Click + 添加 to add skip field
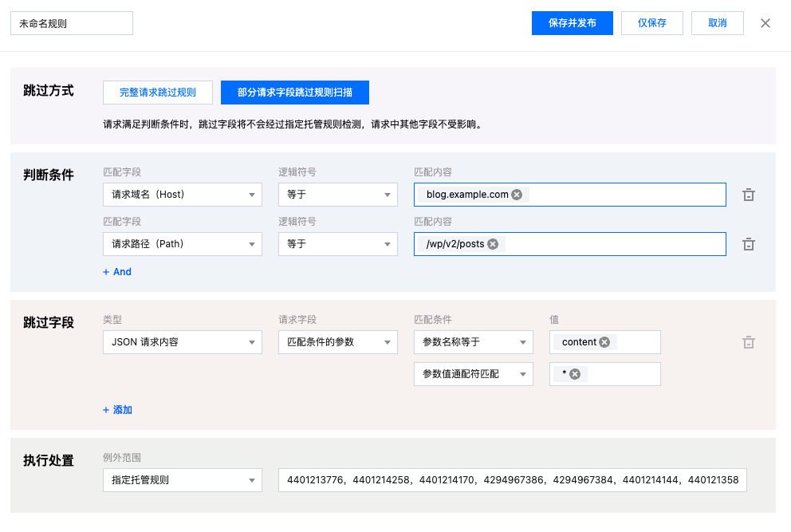Viewport: 791px width, 532px height. (117, 410)
